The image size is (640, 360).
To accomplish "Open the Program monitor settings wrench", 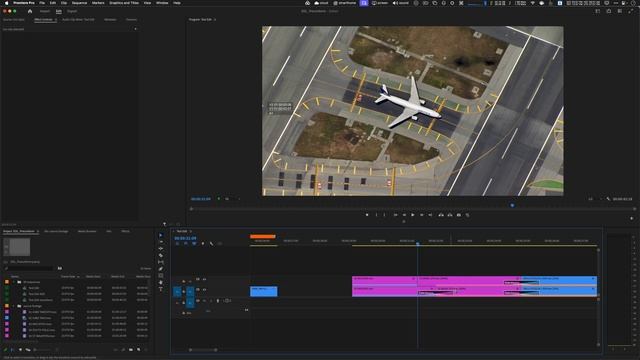I will point(608,199).
